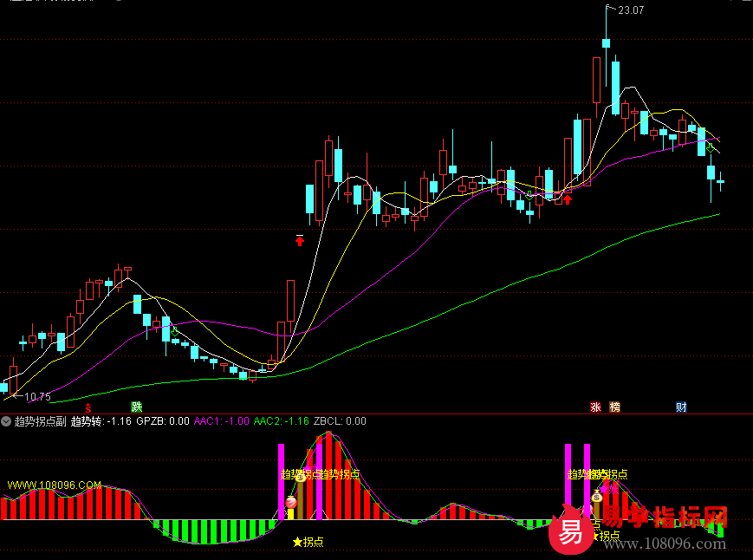Viewport: 753px width, 560px height.
Task: Click the 榜 ranking marker icon
Action: [614, 407]
